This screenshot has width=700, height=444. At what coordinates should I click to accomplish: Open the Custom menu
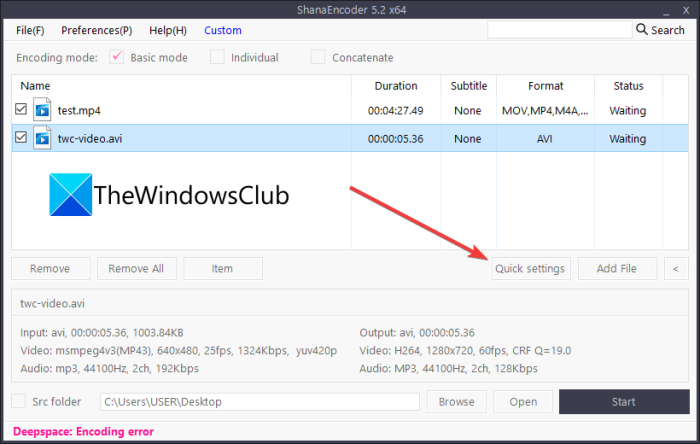point(223,30)
